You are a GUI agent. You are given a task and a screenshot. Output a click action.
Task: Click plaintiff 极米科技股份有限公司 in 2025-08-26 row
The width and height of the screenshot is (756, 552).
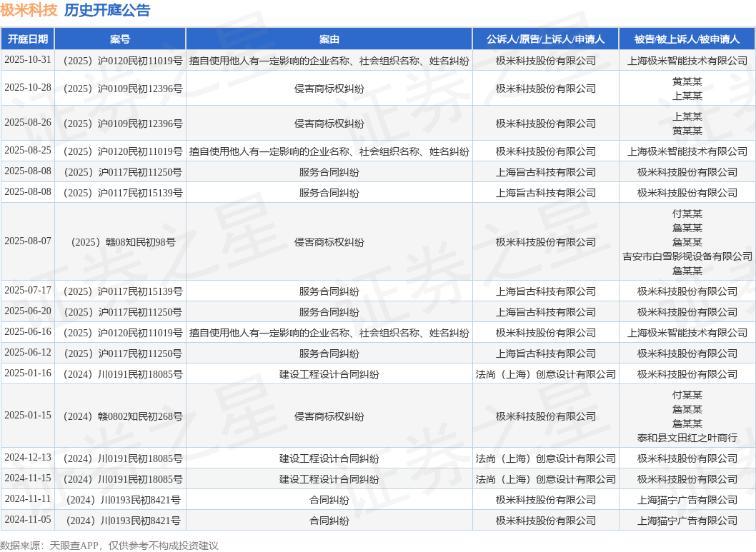[545, 124]
